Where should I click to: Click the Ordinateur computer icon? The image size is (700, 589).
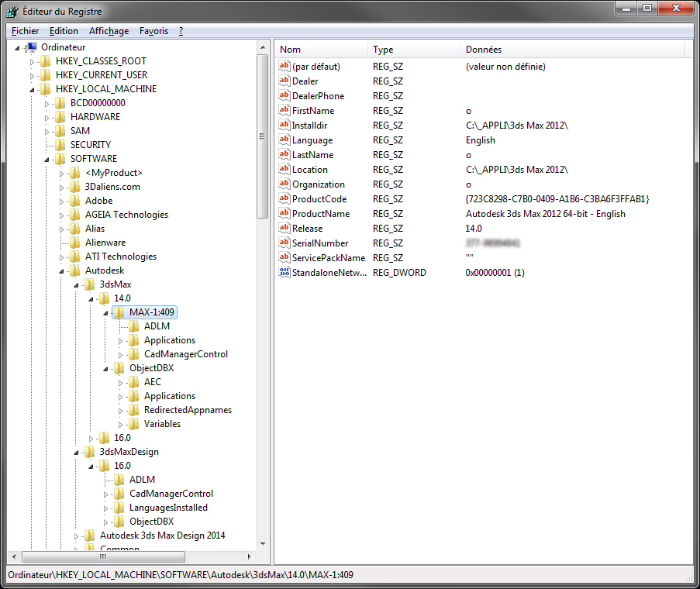pos(32,46)
